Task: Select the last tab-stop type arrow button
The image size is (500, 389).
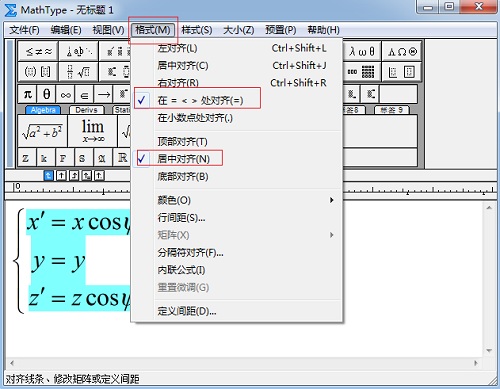Action: tap(99, 175)
